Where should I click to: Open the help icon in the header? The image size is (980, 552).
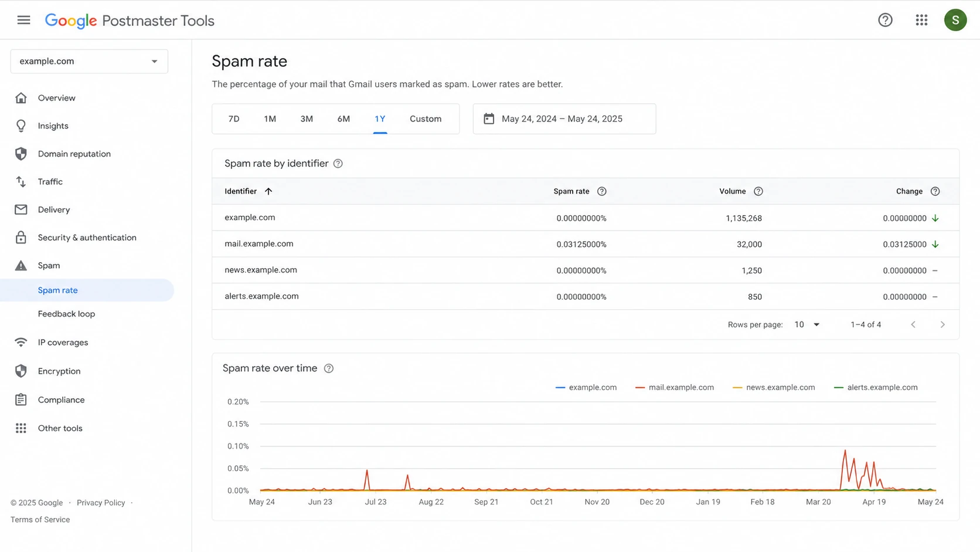[x=885, y=20]
